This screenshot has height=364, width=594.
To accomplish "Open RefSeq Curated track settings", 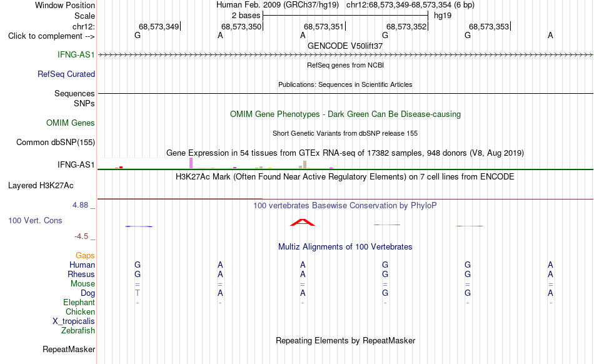I will point(66,74).
